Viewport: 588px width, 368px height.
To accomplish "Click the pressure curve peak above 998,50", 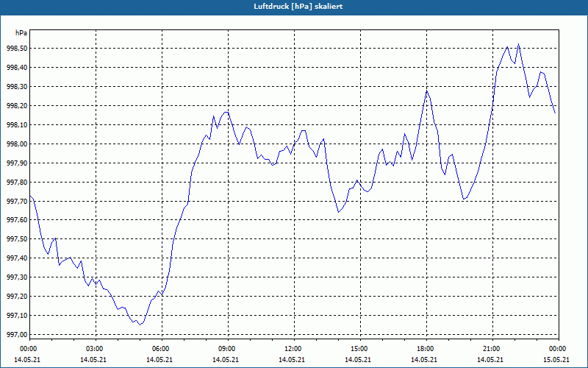I will pos(519,44).
